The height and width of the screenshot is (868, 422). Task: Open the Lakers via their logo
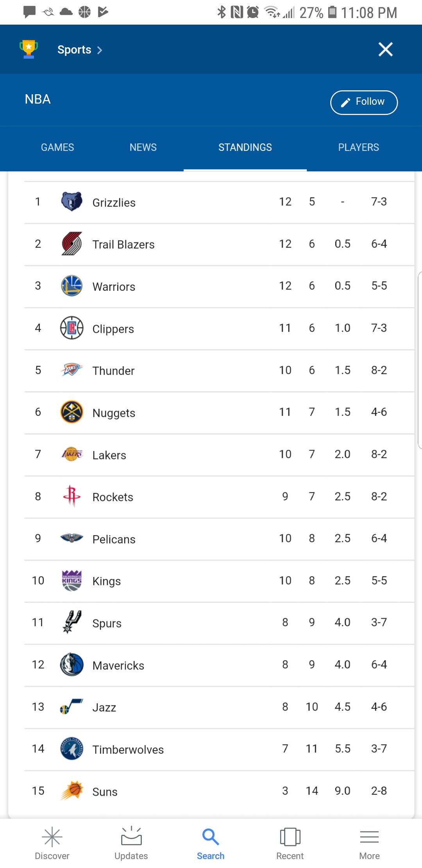pyautogui.click(x=71, y=454)
